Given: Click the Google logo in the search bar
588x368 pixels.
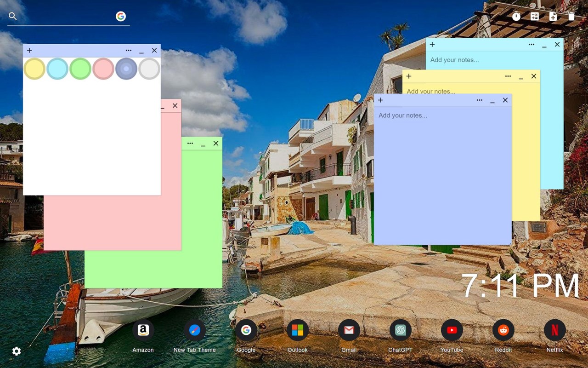Looking at the screenshot, I should coord(121,17).
